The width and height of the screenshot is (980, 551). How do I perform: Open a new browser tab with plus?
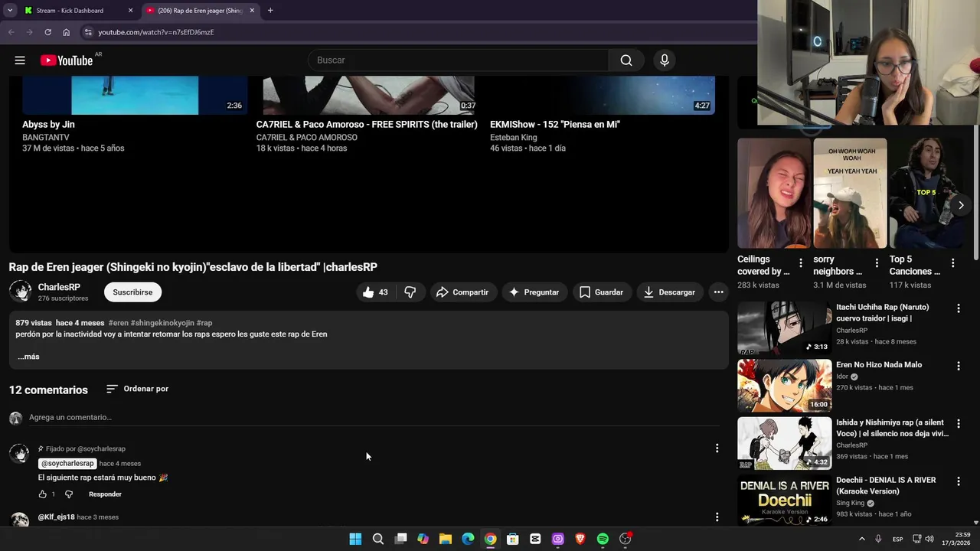coord(270,11)
